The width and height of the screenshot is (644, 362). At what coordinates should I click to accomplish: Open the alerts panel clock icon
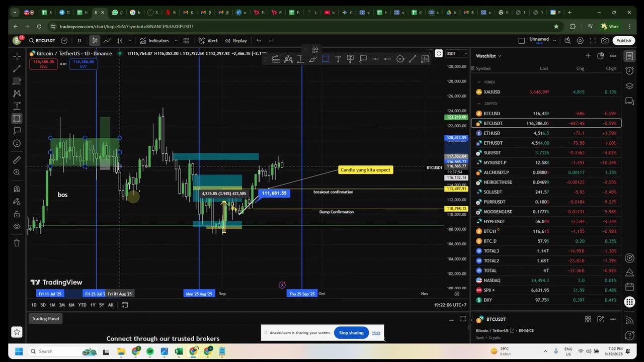(629, 71)
